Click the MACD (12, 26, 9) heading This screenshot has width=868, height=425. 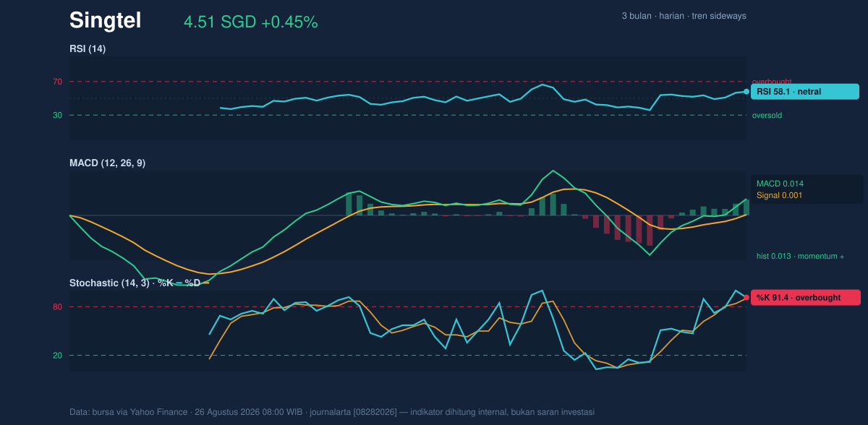click(x=107, y=163)
